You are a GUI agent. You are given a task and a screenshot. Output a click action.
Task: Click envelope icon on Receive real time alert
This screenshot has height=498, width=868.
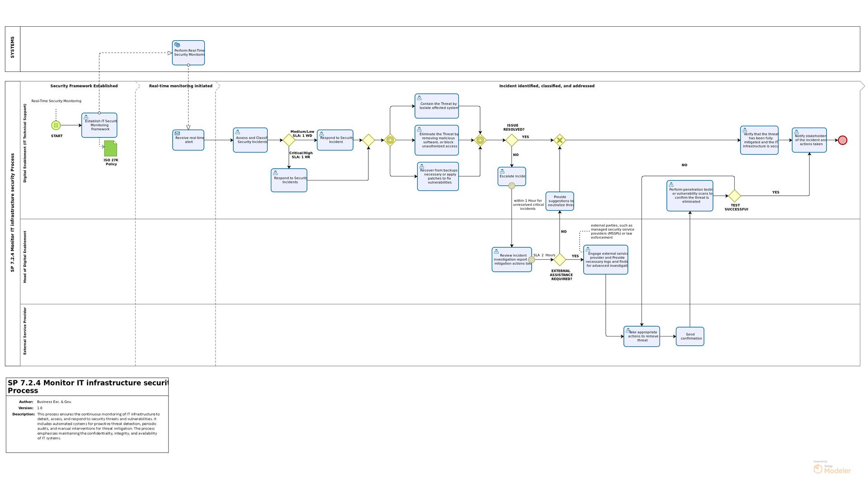[x=177, y=133]
